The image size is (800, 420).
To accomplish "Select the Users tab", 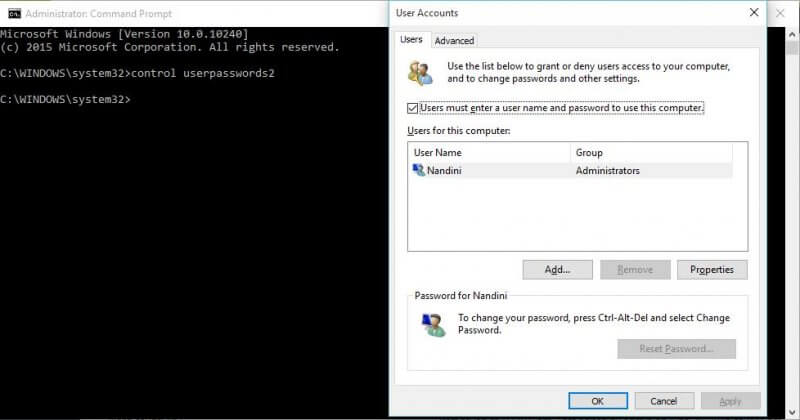I will click(411, 39).
